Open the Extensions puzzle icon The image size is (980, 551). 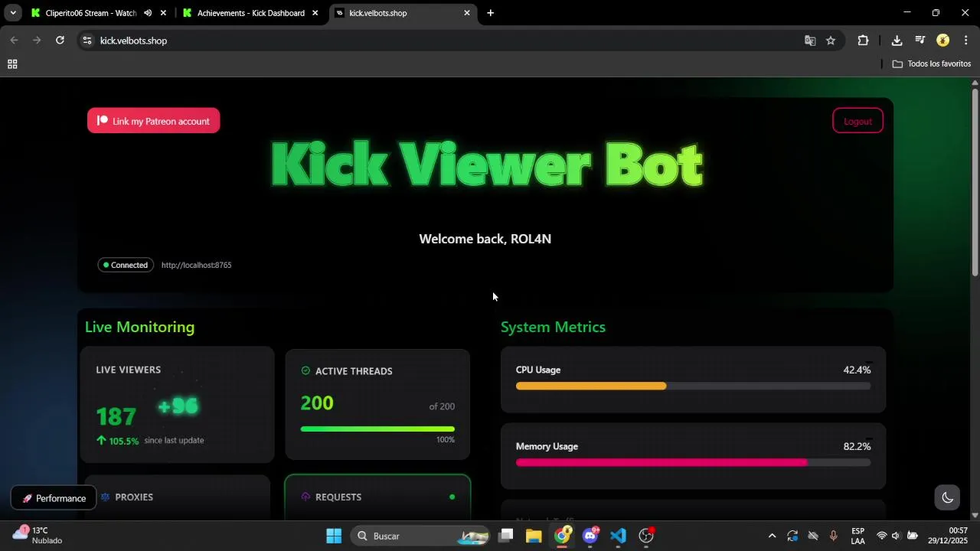pos(863,41)
